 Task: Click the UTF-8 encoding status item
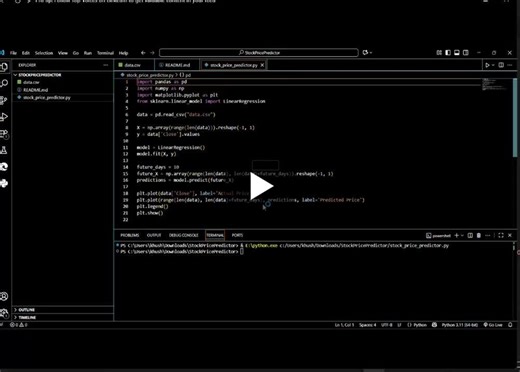pos(387,325)
